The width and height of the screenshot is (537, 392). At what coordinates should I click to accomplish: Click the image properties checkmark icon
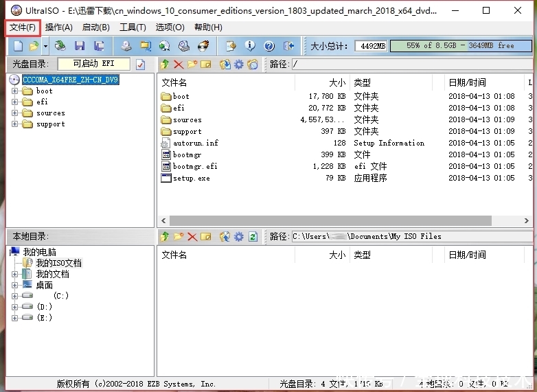140,65
